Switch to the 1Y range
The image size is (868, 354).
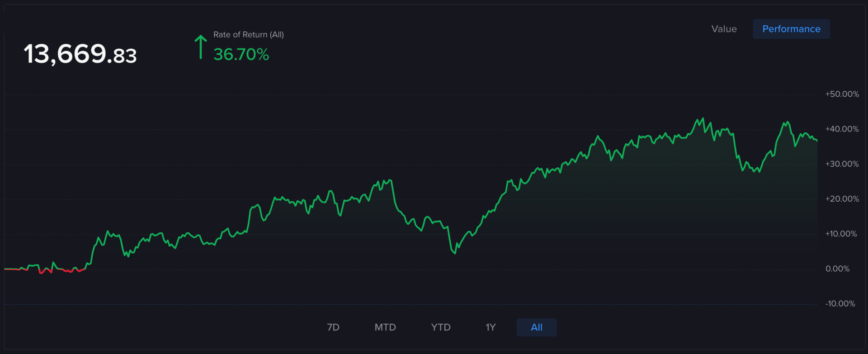[x=491, y=327]
